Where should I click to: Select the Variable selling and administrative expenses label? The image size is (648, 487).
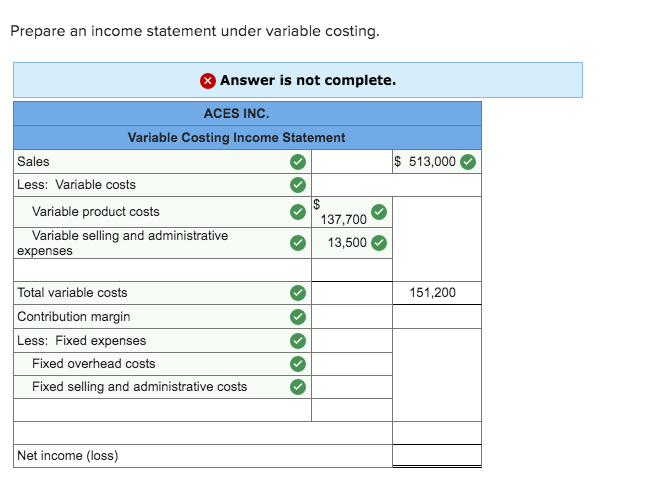tap(122, 243)
